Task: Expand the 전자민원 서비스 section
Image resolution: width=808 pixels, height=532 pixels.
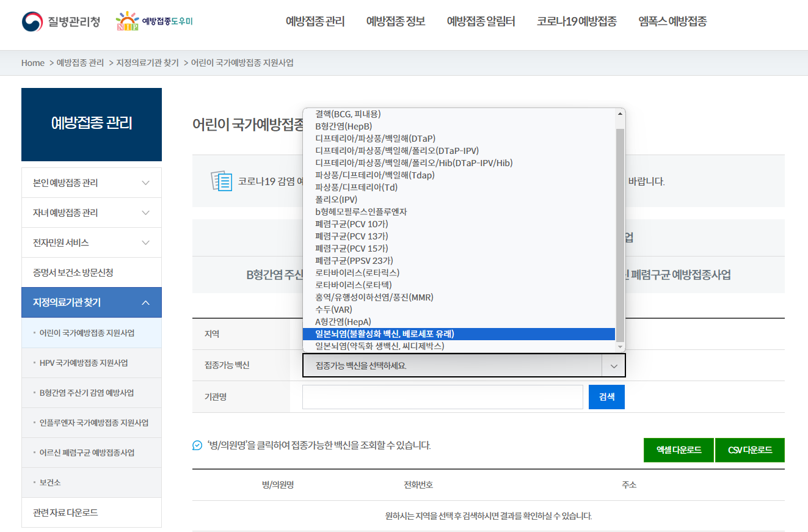Action: (x=91, y=242)
